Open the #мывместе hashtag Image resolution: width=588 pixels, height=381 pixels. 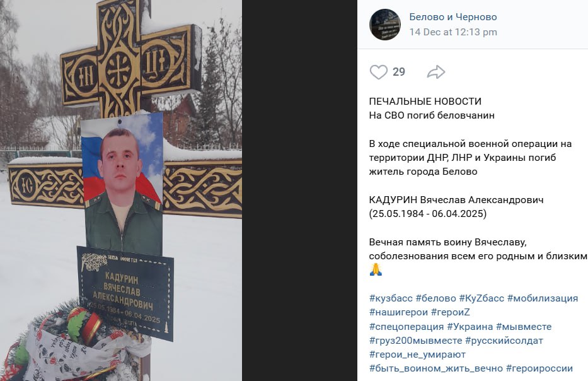click(524, 327)
